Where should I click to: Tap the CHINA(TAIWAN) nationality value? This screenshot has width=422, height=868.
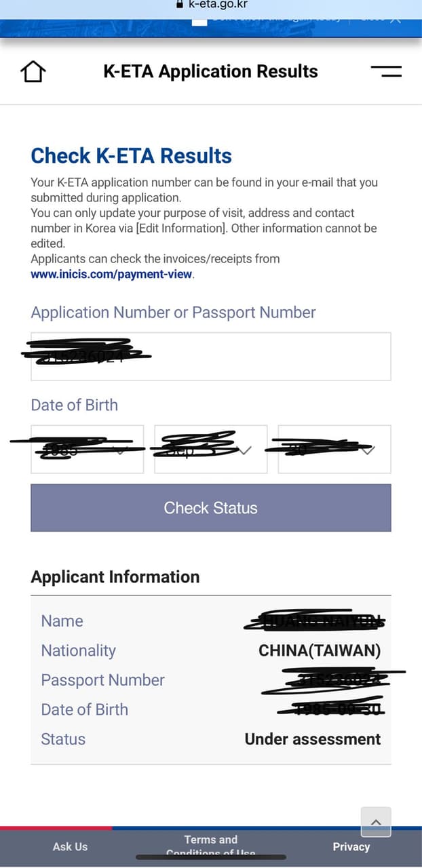click(320, 651)
